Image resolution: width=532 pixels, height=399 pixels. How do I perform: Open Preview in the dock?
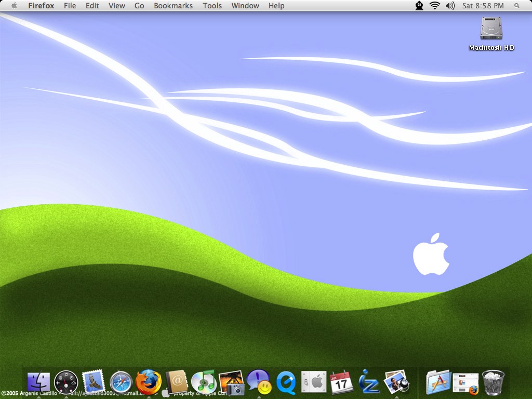click(396, 382)
